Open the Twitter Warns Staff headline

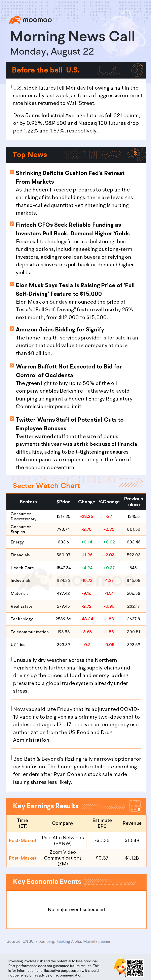pos(70,424)
